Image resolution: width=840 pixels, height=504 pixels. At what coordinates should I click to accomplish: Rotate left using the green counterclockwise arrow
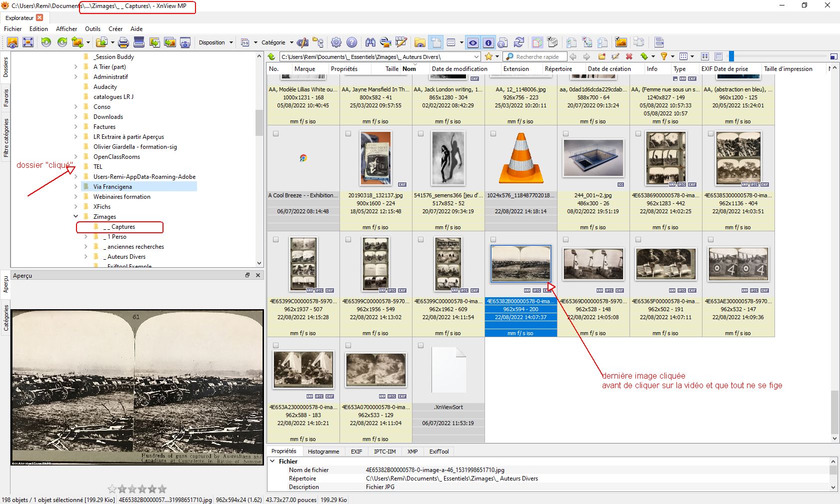click(46, 42)
